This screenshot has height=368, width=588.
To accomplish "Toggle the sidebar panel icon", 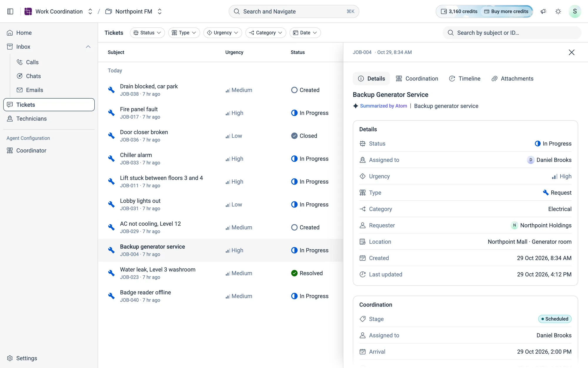I will tap(10, 11).
